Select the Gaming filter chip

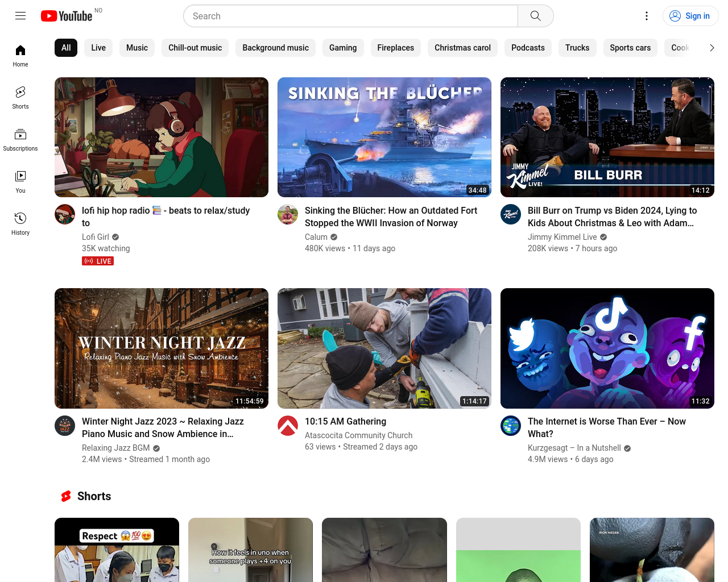[x=343, y=48]
